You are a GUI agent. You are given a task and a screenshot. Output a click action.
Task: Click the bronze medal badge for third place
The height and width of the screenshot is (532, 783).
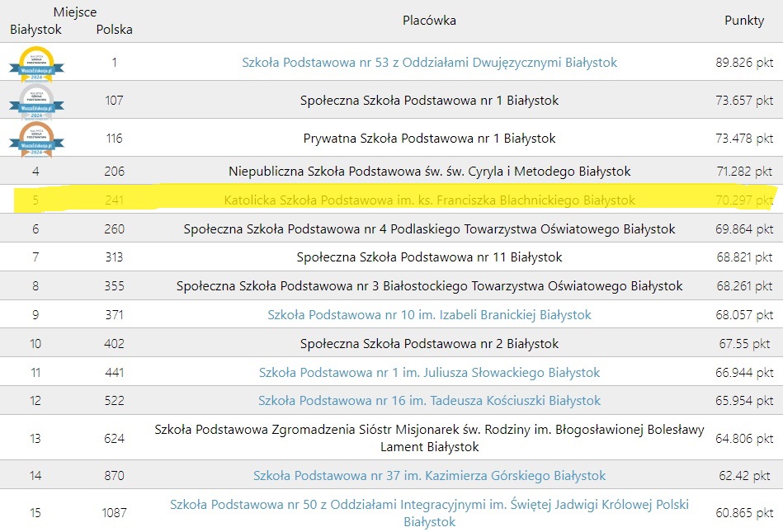point(36,139)
